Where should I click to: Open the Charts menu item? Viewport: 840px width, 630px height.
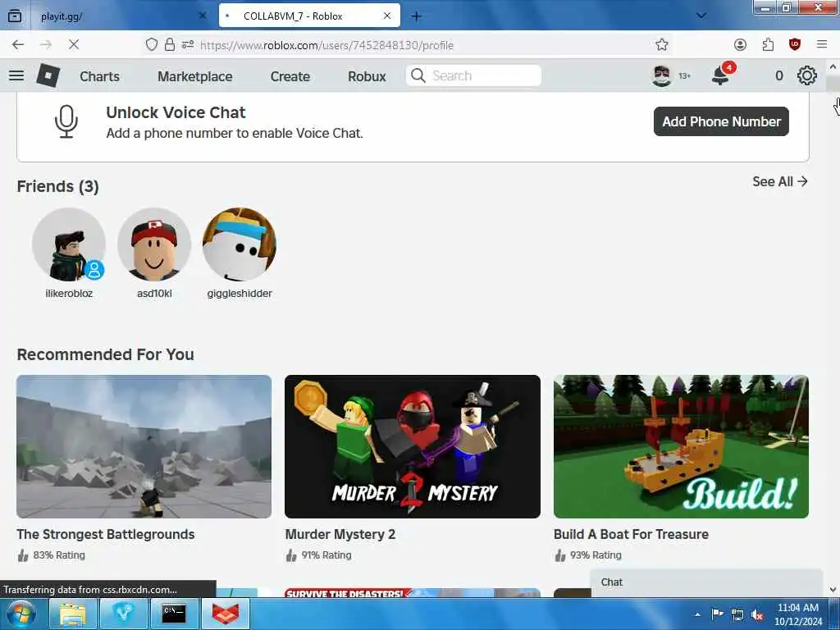pos(99,76)
